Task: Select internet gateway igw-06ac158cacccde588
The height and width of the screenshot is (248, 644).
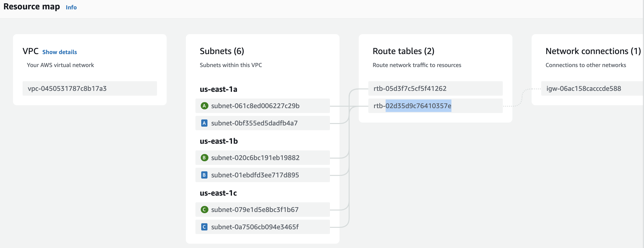Action: (583, 88)
